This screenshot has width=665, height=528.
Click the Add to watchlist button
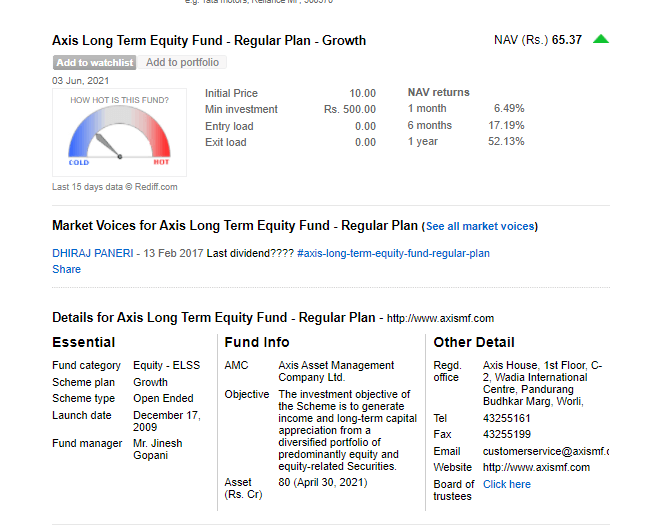(x=94, y=62)
